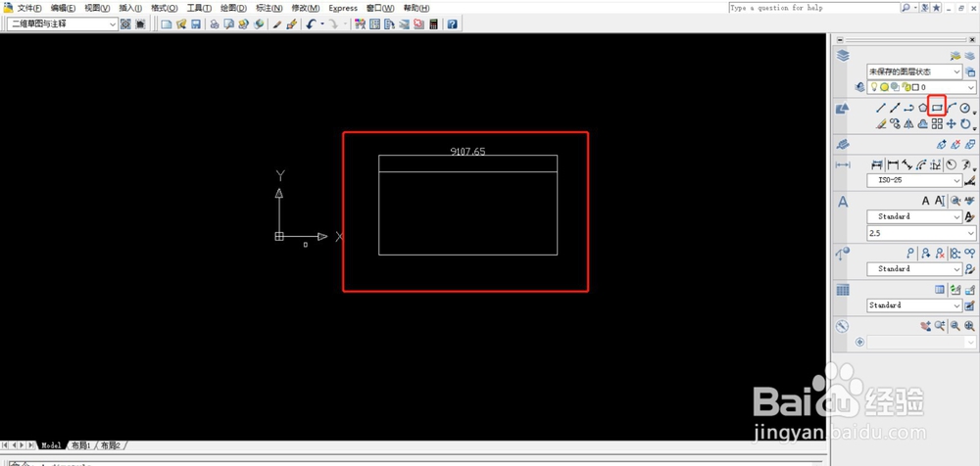Viewport: 980px width, 466px height.
Task: Click the Open file icon
Action: (181, 24)
